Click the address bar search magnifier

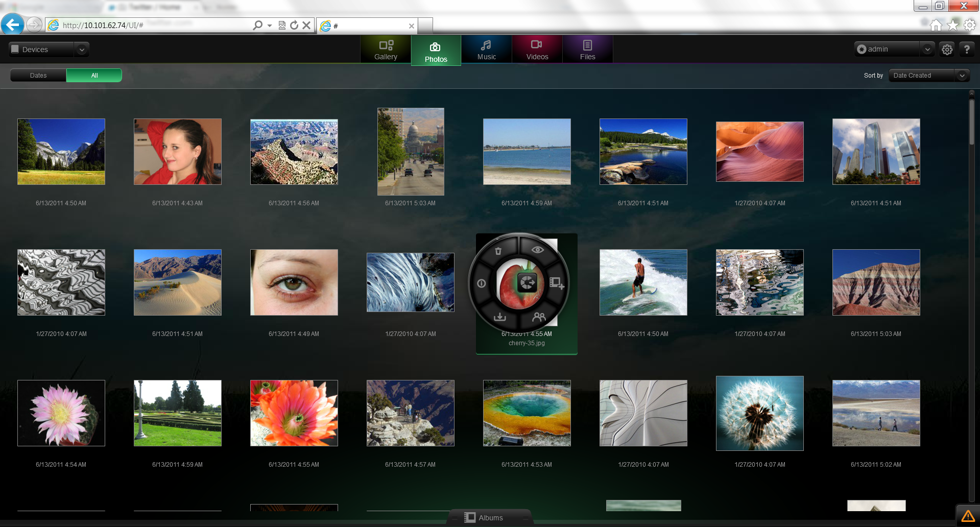(258, 25)
